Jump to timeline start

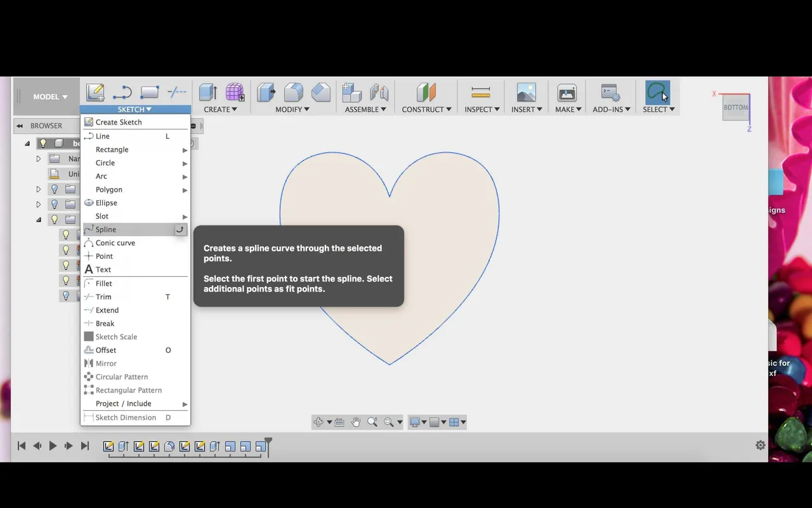pos(21,446)
